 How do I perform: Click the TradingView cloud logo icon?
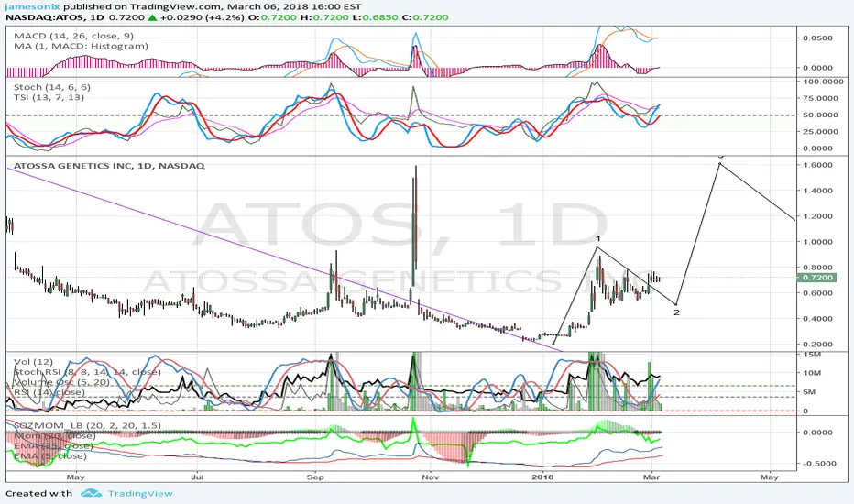pyautogui.click(x=91, y=493)
